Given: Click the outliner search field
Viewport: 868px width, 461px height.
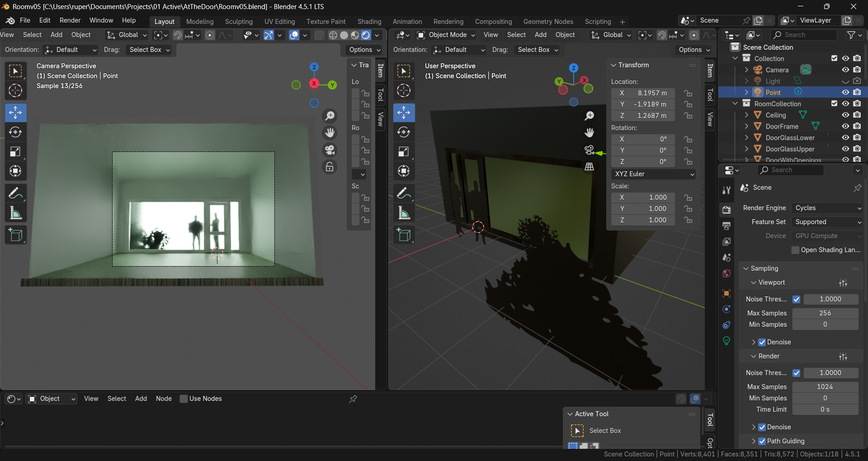Looking at the screenshot, I should pos(805,35).
